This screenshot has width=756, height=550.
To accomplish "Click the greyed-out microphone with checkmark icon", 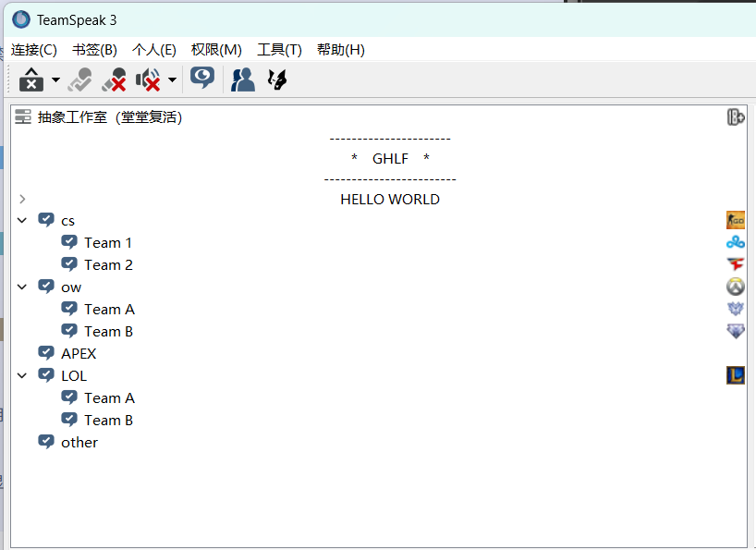I will 80,79.
